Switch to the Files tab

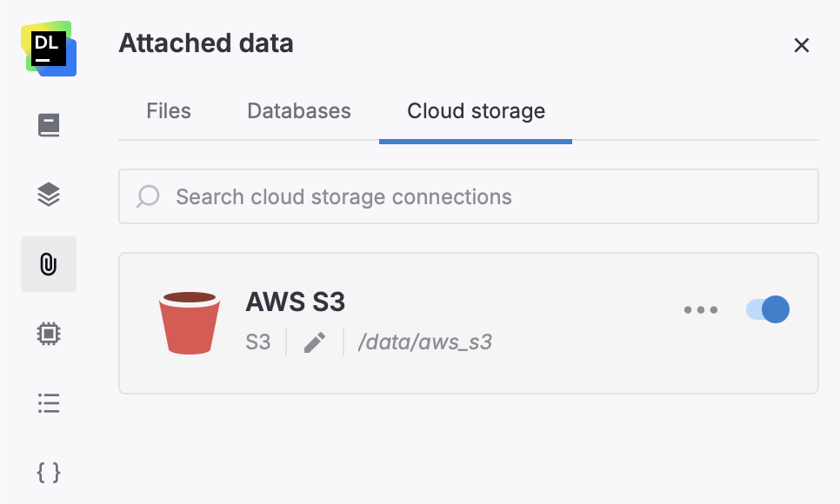pos(168,110)
